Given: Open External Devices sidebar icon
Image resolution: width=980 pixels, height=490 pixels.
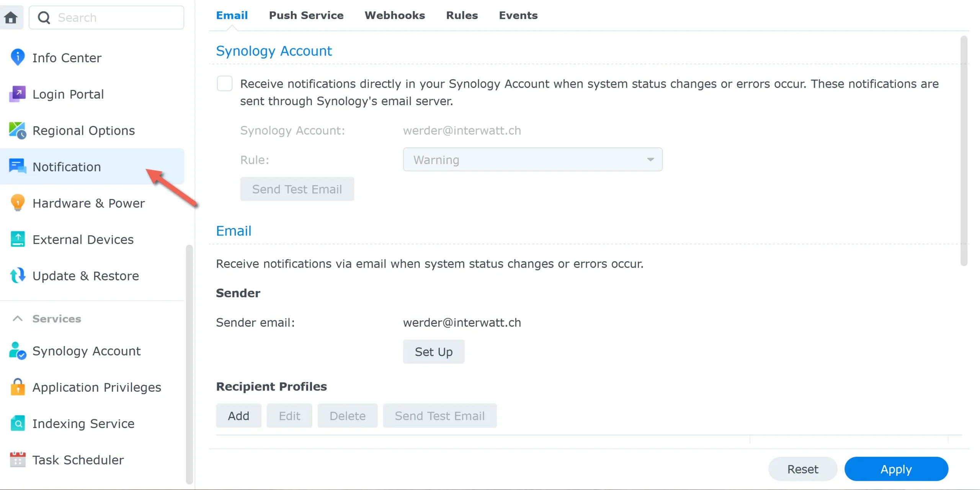Looking at the screenshot, I should 18,239.
